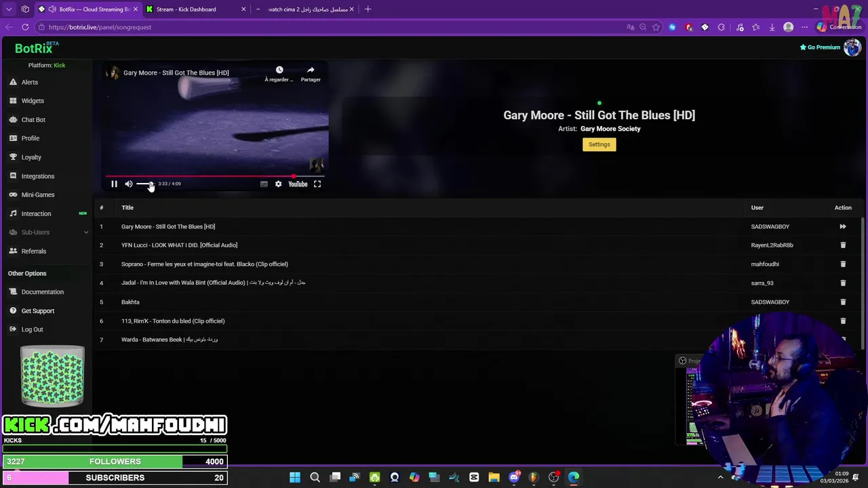868x488 pixels.
Task: Open browser settings three-dots menu
Action: click(x=804, y=27)
